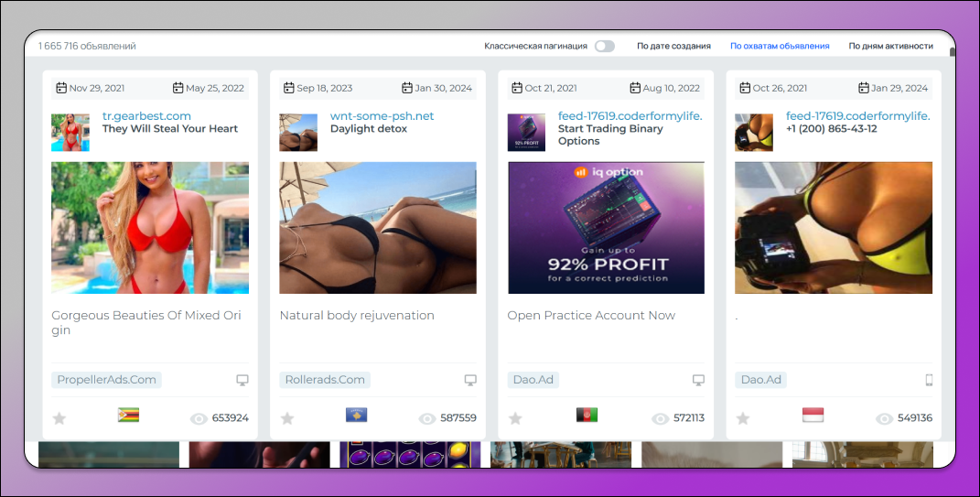The width and height of the screenshot is (980, 497).
Task: Click the mobile phone device icon
Action: [928, 380]
